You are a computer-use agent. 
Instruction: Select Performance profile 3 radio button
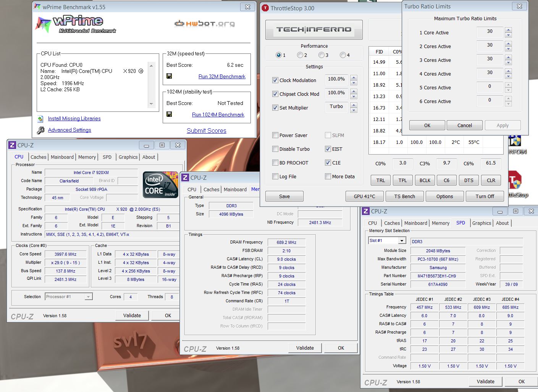pyautogui.click(x=321, y=55)
